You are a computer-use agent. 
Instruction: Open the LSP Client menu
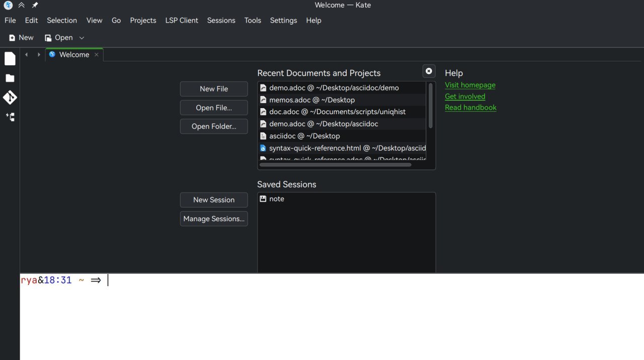click(182, 21)
